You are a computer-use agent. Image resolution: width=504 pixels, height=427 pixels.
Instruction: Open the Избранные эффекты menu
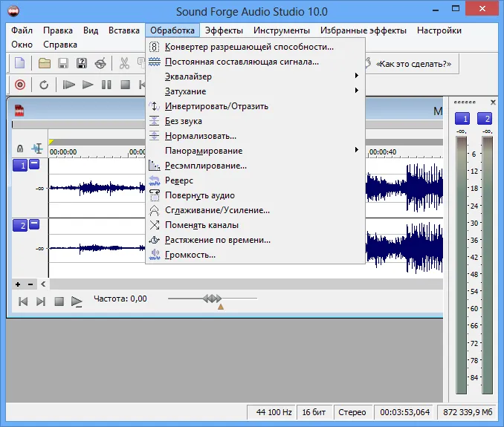click(364, 30)
